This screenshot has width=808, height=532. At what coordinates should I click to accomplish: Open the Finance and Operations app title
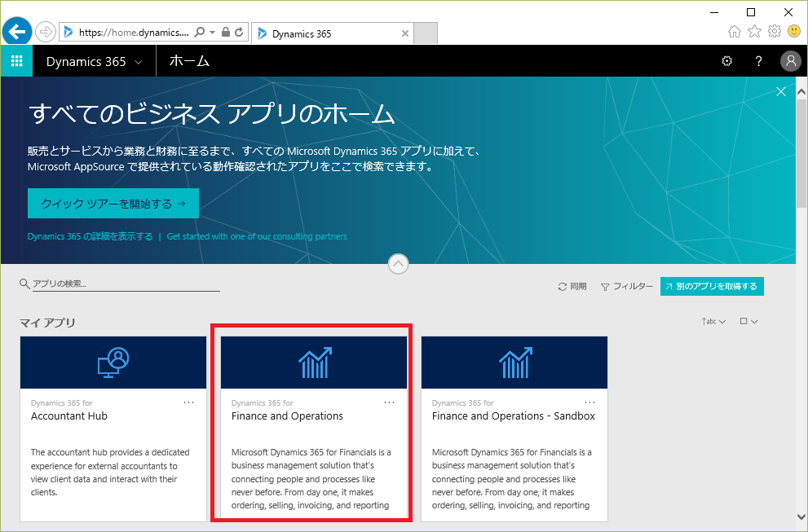pyautogui.click(x=287, y=416)
